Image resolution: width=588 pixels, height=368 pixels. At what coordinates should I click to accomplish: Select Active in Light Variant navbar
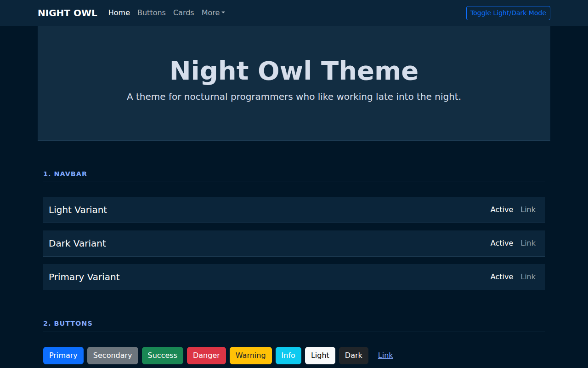coord(502,210)
